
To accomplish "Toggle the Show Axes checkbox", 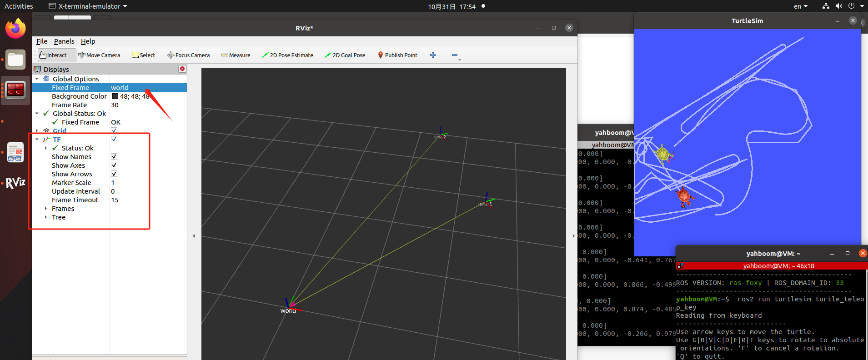I will 114,165.
